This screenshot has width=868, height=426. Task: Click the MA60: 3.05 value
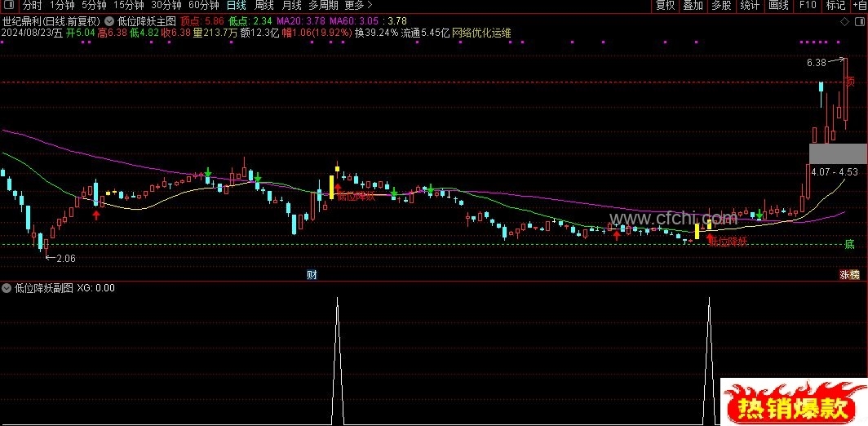click(354, 21)
